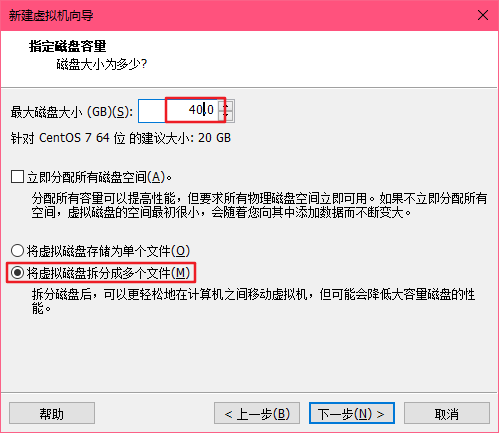The width and height of the screenshot is (499, 433).
Task: Click the 下一步(N) > button
Action: pos(352,413)
